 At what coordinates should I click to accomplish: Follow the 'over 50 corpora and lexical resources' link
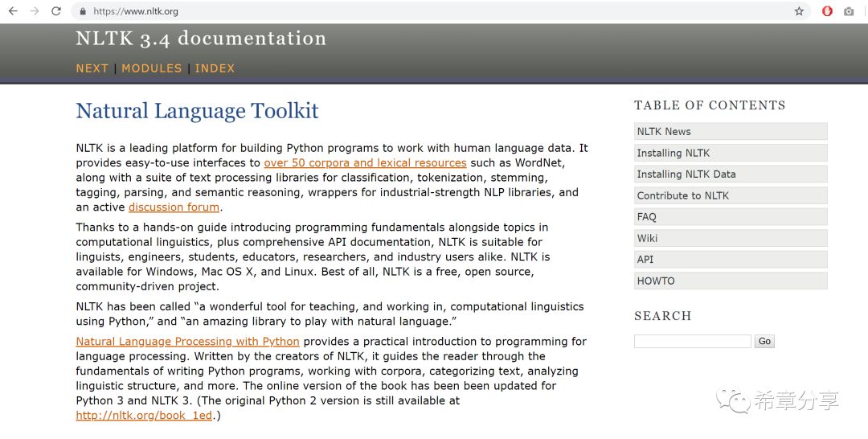(366, 162)
